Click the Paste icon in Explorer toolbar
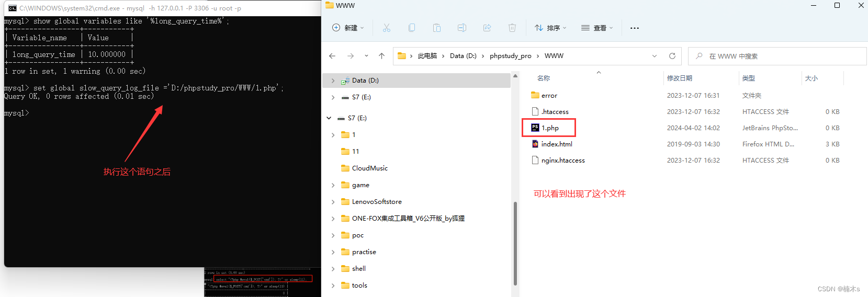Screen dimensions: 868x297 point(437,28)
